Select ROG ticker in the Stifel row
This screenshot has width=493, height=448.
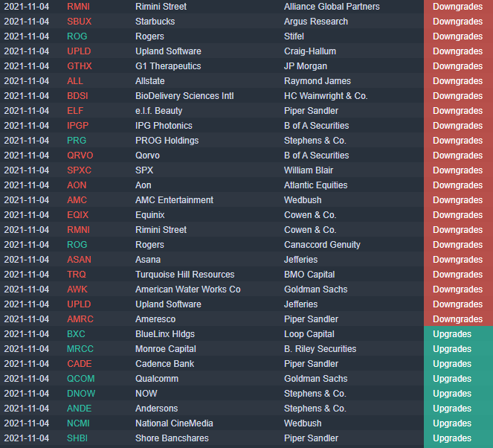tap(77, 36)
